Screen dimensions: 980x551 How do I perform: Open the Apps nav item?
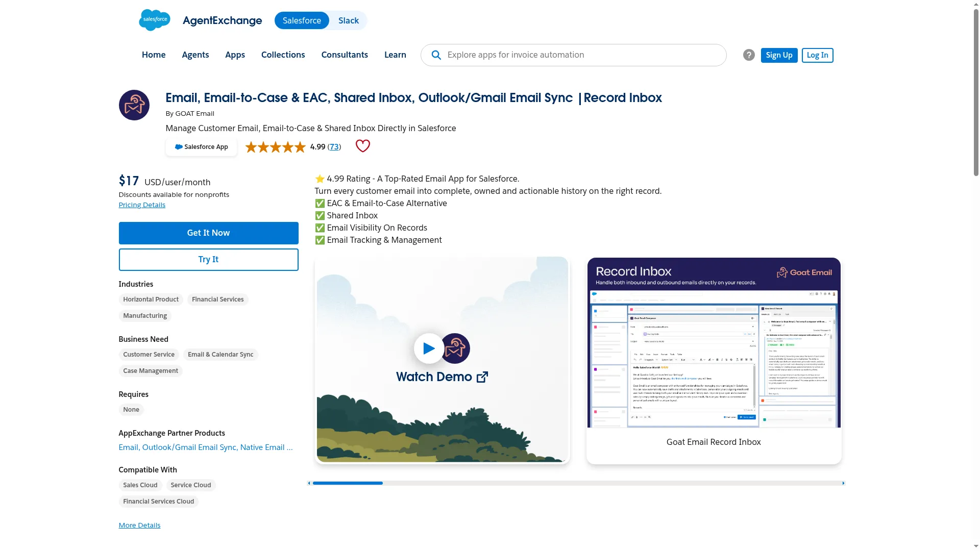(x=235, y=55)
